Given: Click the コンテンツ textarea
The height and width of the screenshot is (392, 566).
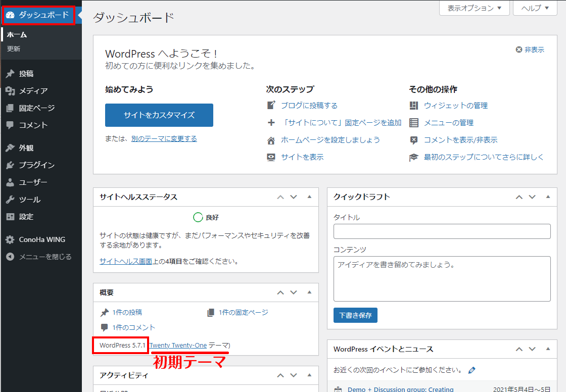Looking at the screenshot, I should [x=442, y=279].
